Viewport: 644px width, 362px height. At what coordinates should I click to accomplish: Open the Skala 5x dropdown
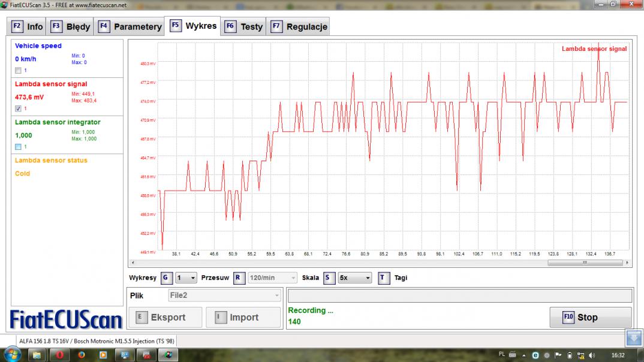click(354, 278)
